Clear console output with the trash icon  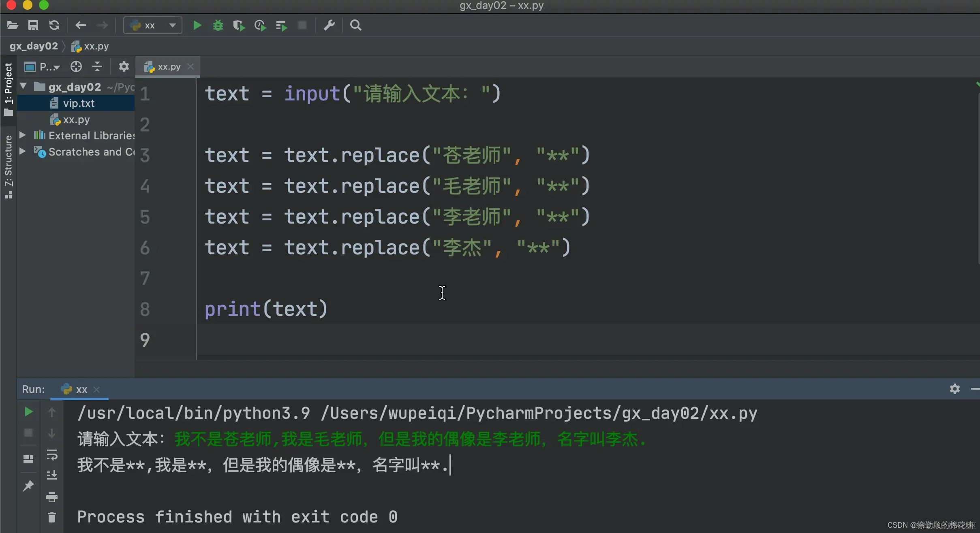[52, 517]
